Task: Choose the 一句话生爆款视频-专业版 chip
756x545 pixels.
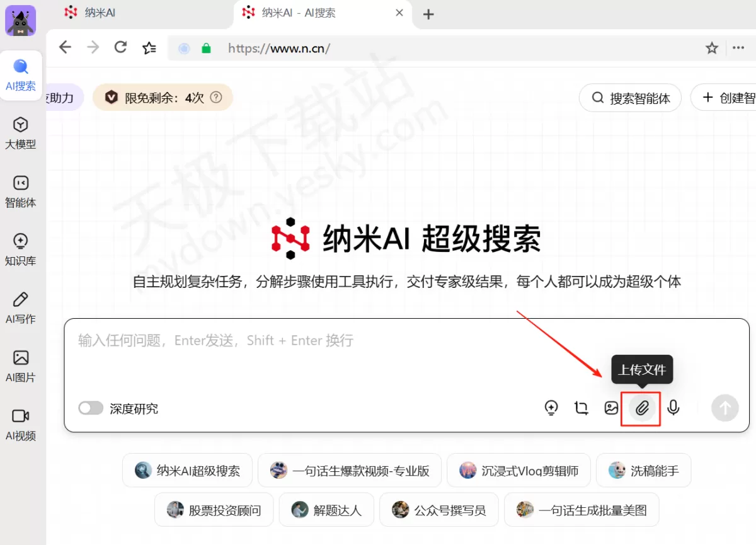Action: 350,471
